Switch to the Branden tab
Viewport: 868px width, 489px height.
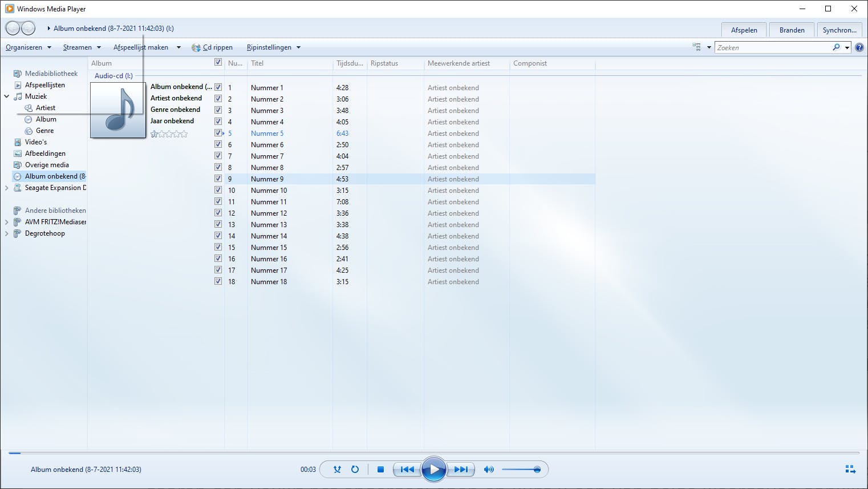click(792, 30)
